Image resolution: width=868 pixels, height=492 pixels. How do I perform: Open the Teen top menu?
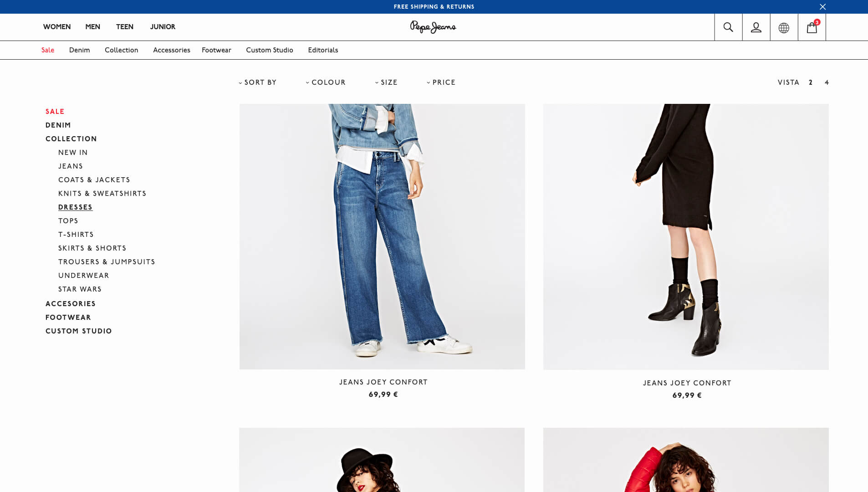point(124,27)
